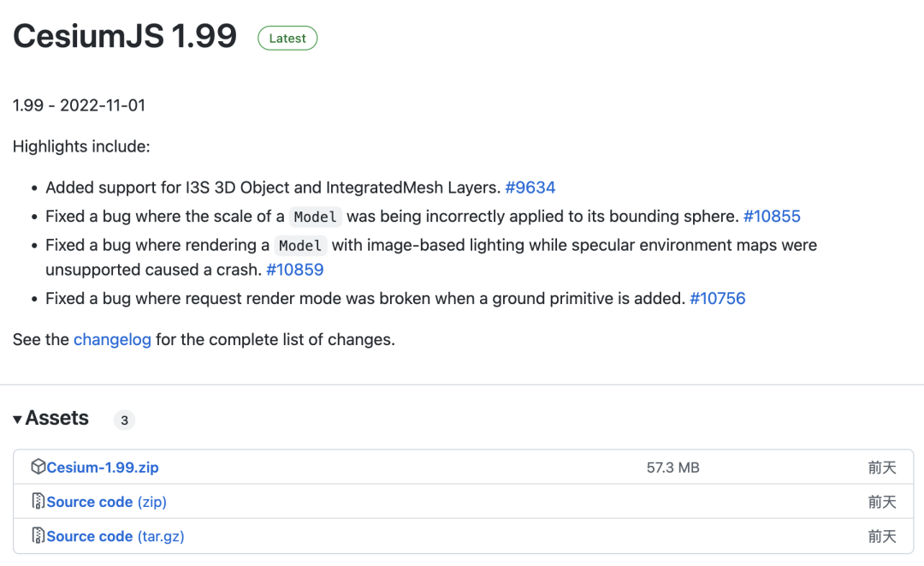Open pull request #9634 link
Image resolution: width=924 pixels, height=566 pixels.
point(530,188)
